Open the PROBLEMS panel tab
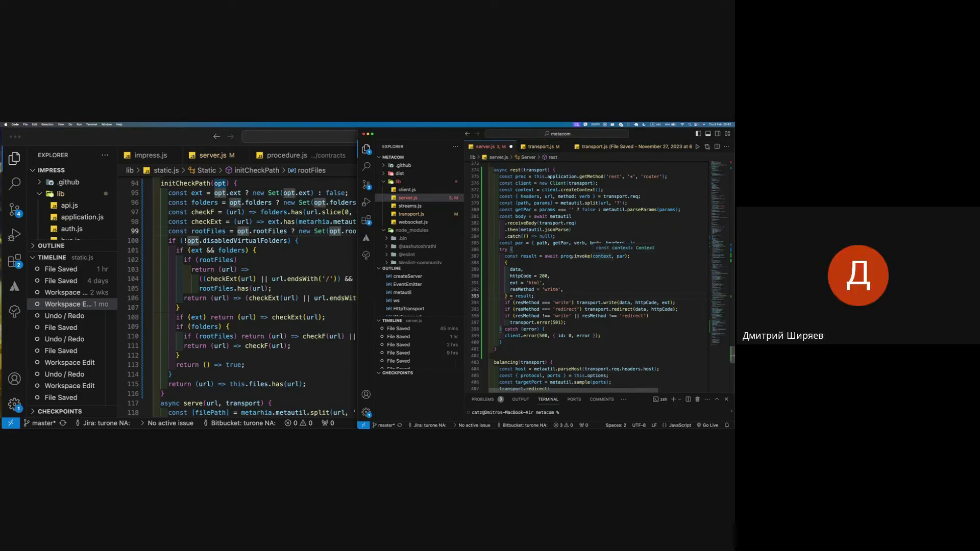Viewport: 980px width, 551px height. 482,399
